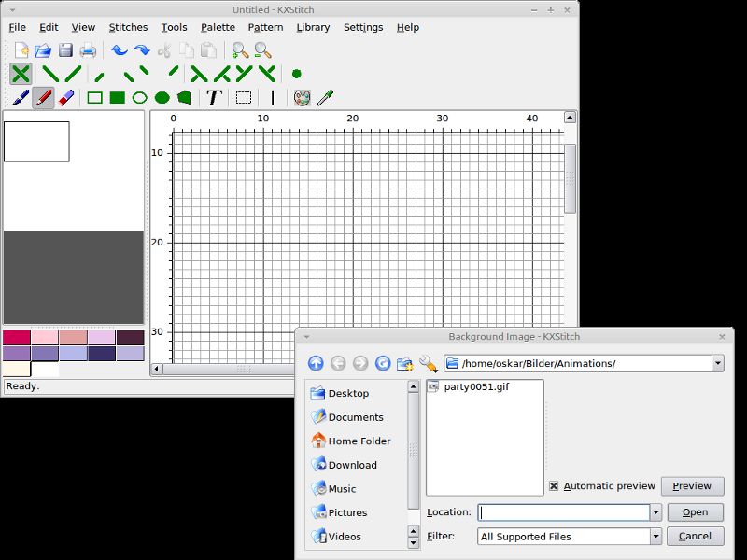Open the Stitches menu
Image resolution: width=747 pixels, height=560 pixels.
coord(128,27)
